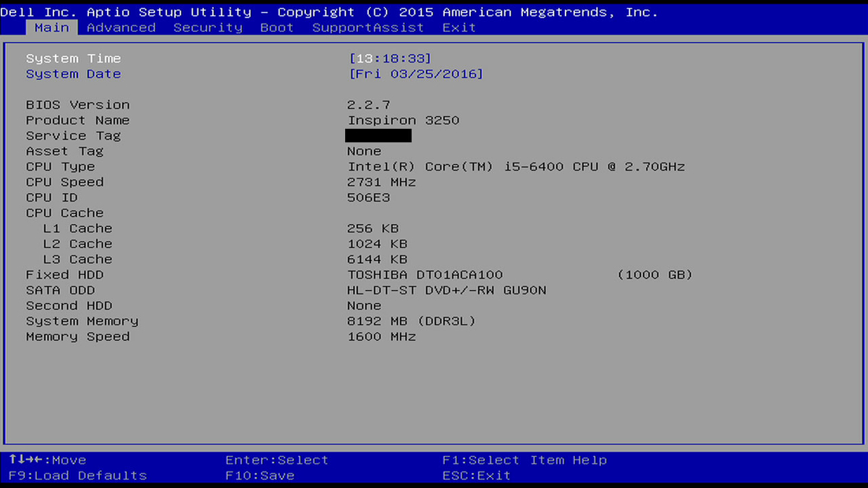Click the SATA ODD label
868x488 pixels.
pyautogui.click(x=60, y=290)
